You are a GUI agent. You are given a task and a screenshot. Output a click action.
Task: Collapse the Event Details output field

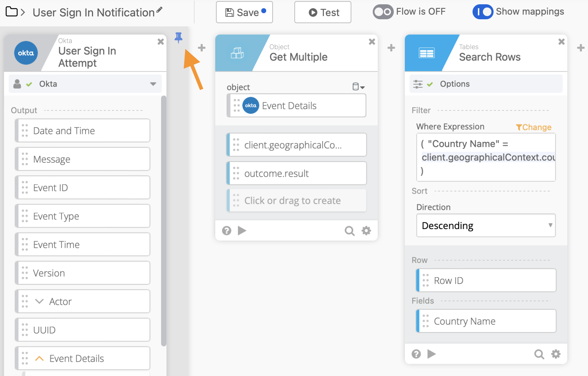40,359
